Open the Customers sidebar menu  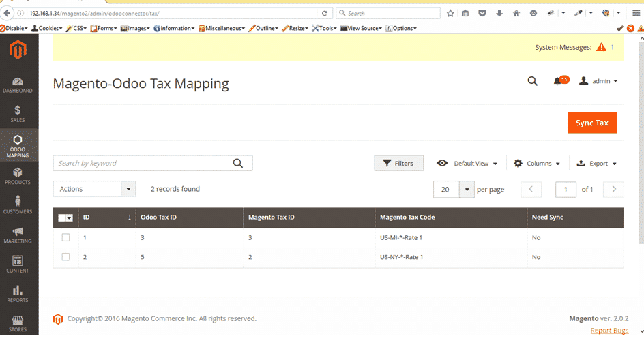(x=18, y=205)
